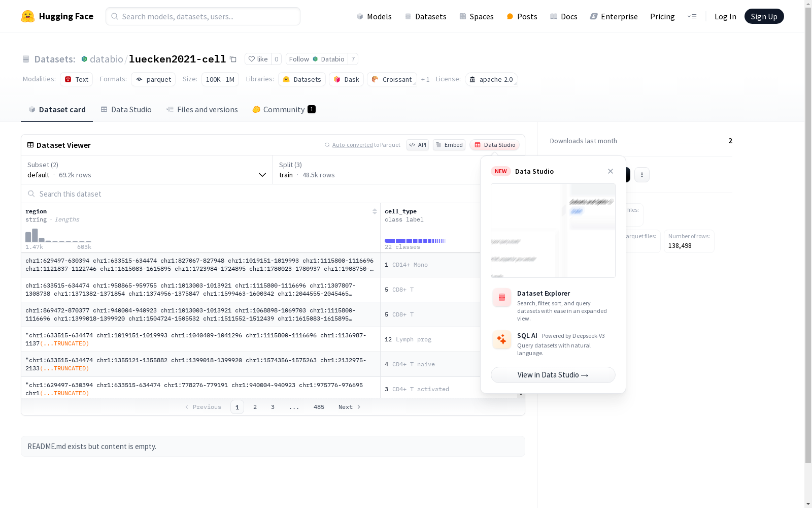Click the cell_type class distribution bar
812x508 pixels.
415,241
